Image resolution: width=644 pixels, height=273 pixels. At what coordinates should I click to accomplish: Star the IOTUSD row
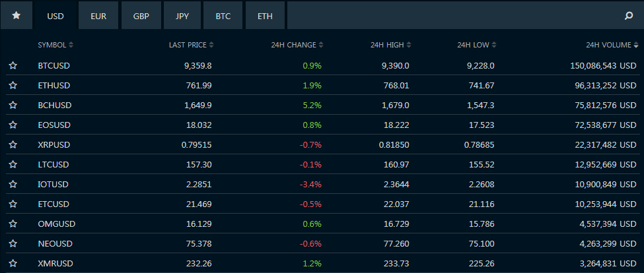point(13,185)
